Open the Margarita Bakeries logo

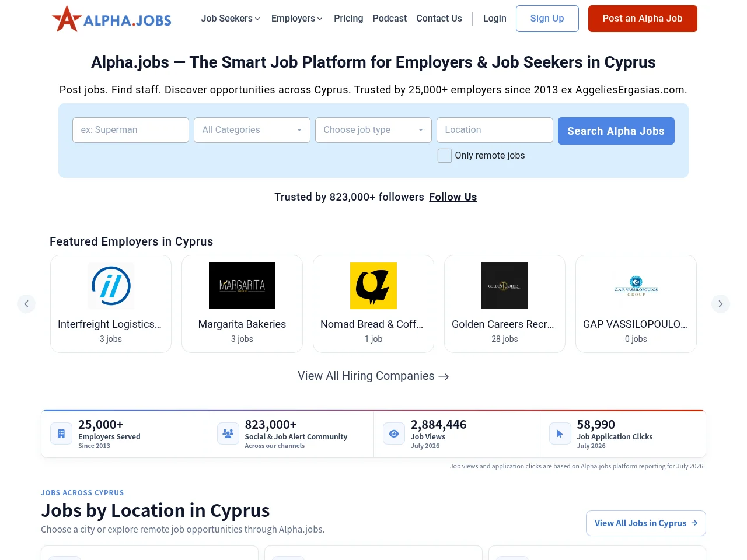coord(242,286)
